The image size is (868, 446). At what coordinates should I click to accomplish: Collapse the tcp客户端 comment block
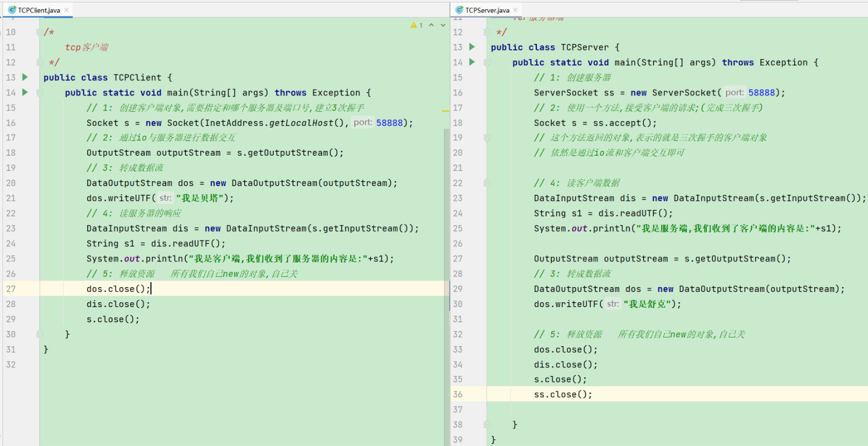tap(40, 32)
